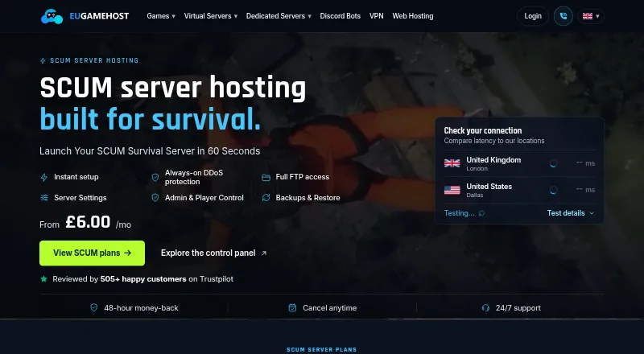This screenshot has width=644, height=354.
Task: Click the United States ms latency value
Action: click(585, 190)
